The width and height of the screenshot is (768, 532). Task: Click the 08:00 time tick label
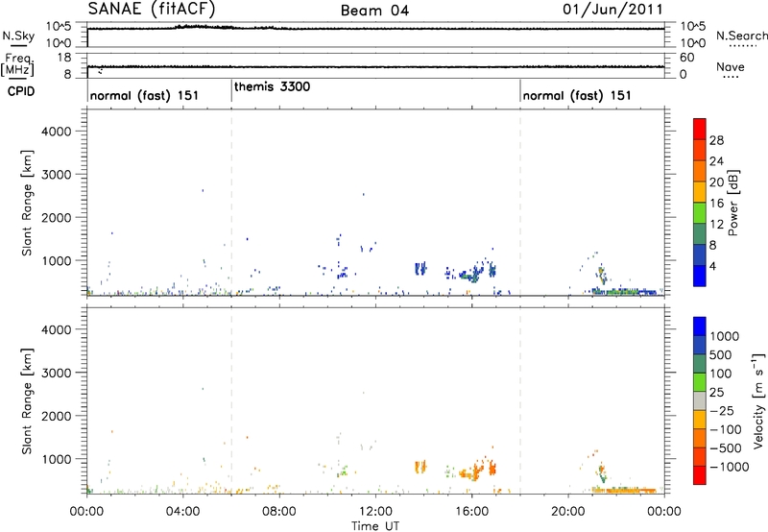click(x=278, y=512)
